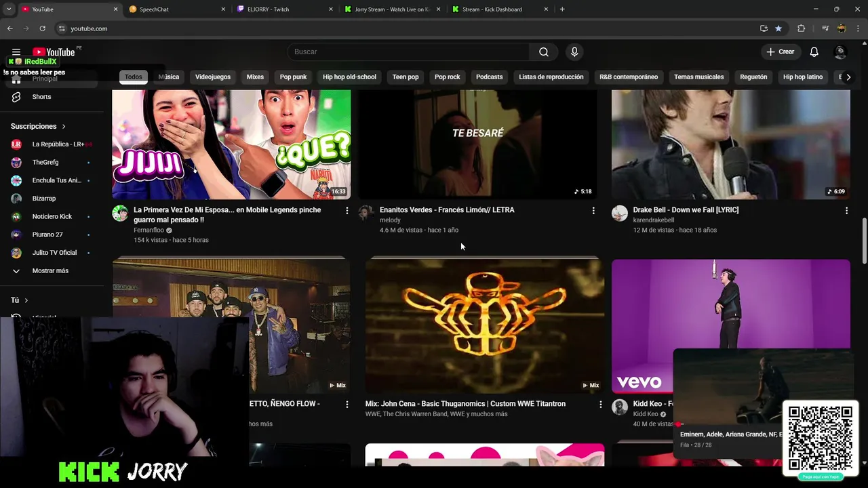Open the melody channel name
The height and width of the screenshot is (488, 868).
390,220
